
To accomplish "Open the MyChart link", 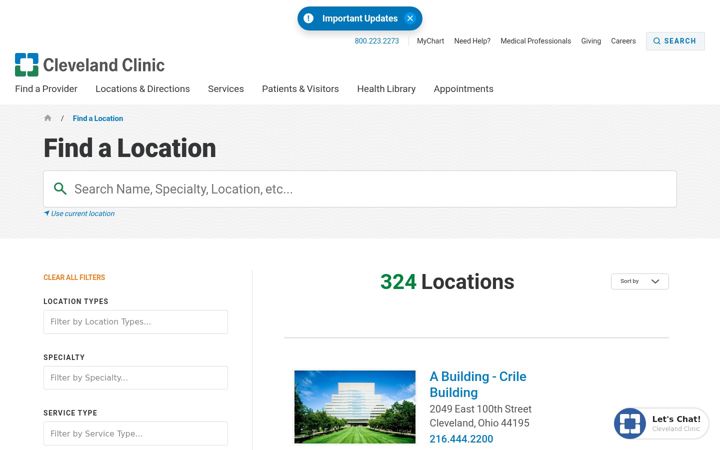I will pos(430,41).
